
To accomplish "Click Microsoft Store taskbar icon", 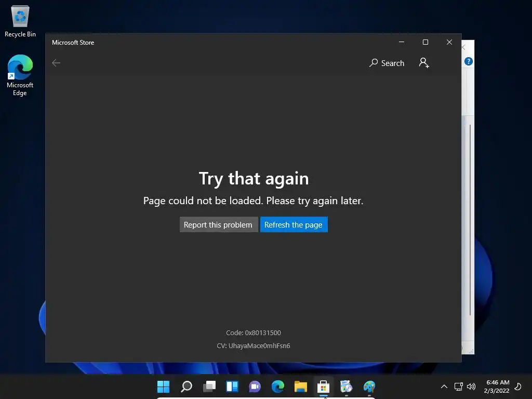I will click(x=323, y=387).
